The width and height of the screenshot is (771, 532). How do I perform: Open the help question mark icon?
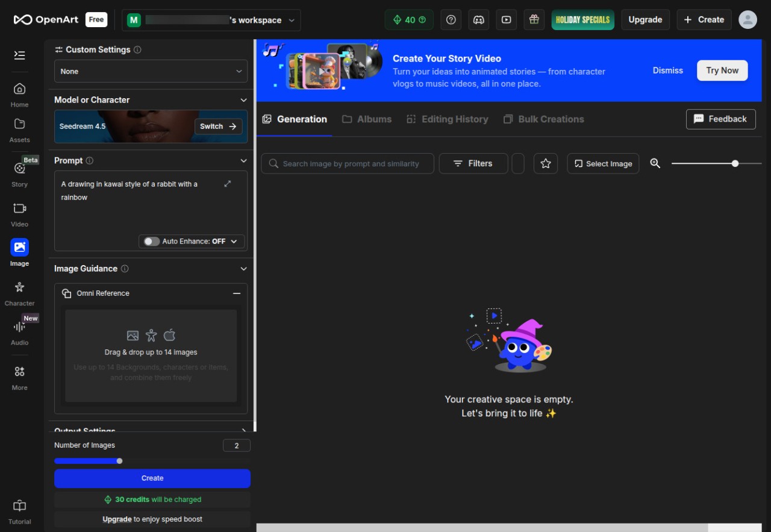451,20
